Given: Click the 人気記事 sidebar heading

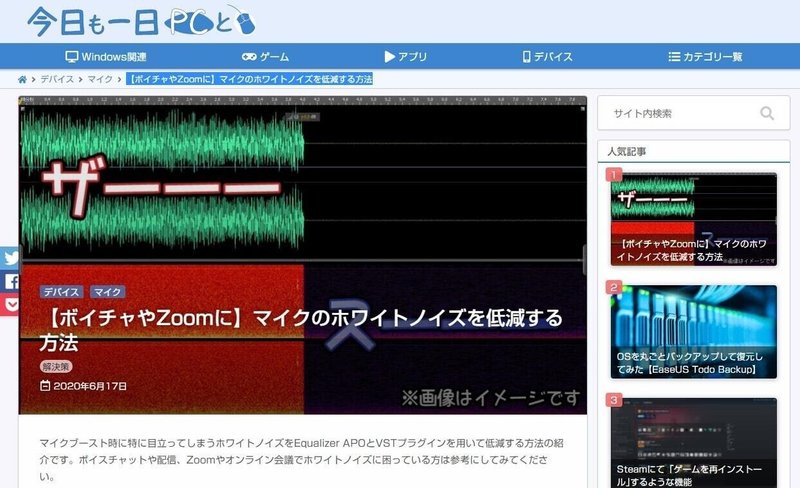Looking at the screenshot, I should pyautogui.click(x=627, y=152).
